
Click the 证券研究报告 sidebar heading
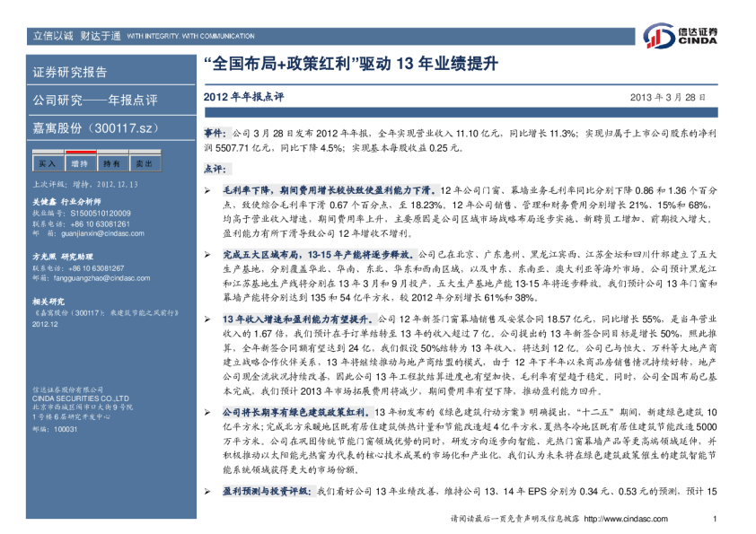[x=70, y=73]
